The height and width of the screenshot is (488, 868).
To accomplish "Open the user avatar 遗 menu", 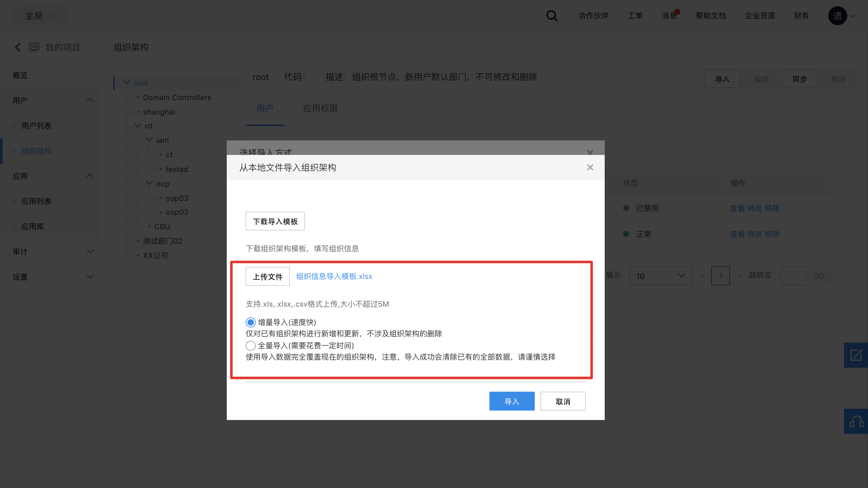I will click(x=837, y=16).
